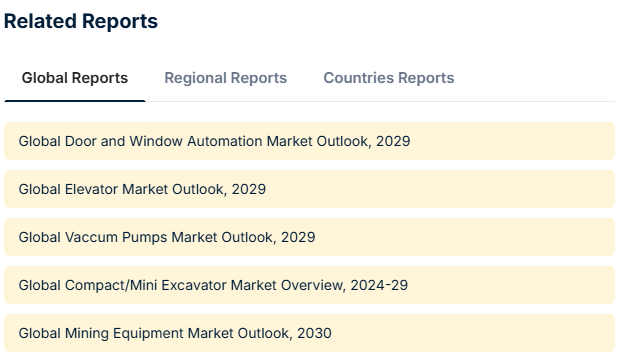Open Global Door and Window Automation report
This screenshot has width=621, height=361.
click(309, 141)
